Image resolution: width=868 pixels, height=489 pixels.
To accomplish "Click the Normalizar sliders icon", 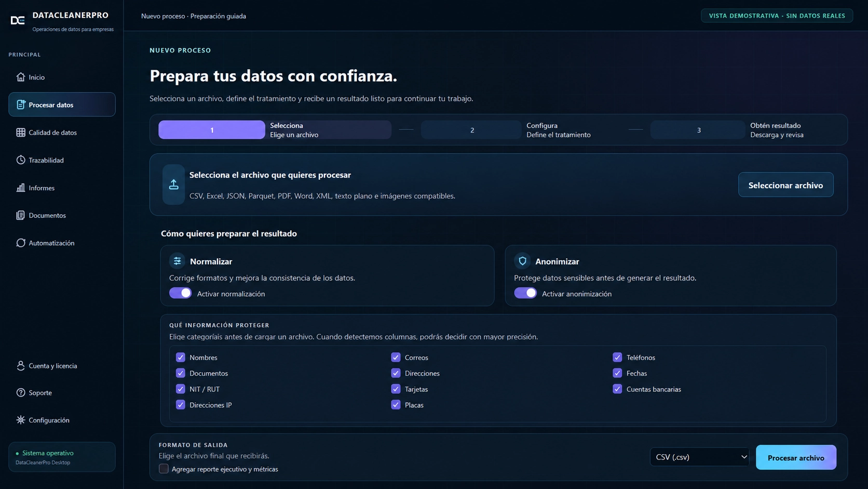I will point(177,261).
